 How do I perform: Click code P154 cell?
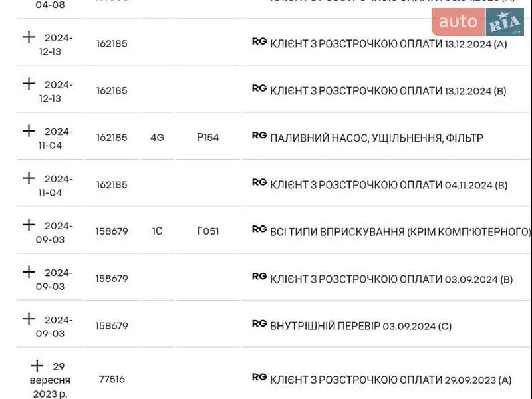point(208,138)
